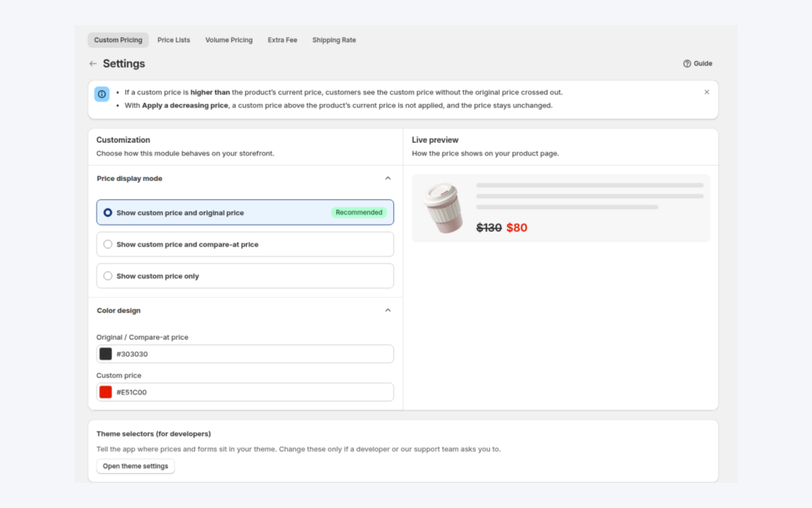Open the dark Original price color swatch
This screenshot has height=508, width=812.
click(105, 354)
